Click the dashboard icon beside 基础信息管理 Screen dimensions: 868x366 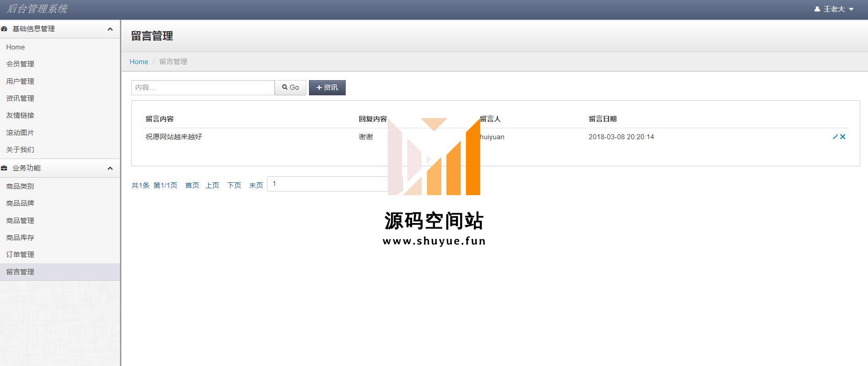tap(4, 29)
